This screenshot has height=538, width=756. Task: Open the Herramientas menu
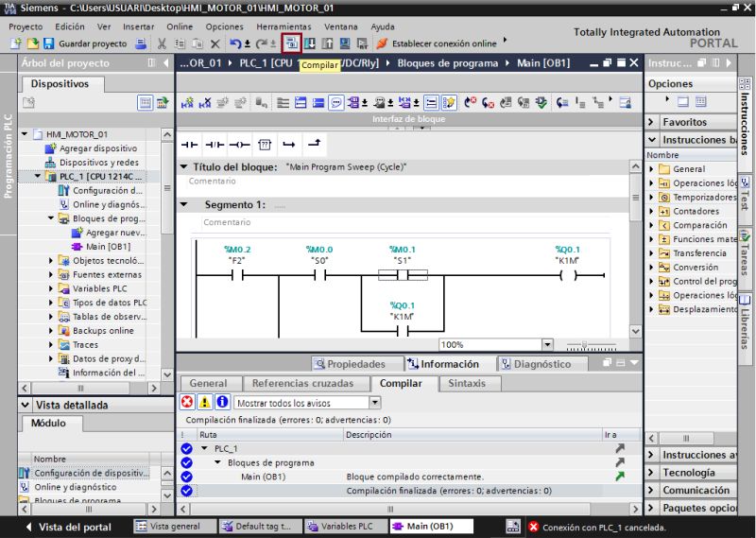tap(283, 27)
